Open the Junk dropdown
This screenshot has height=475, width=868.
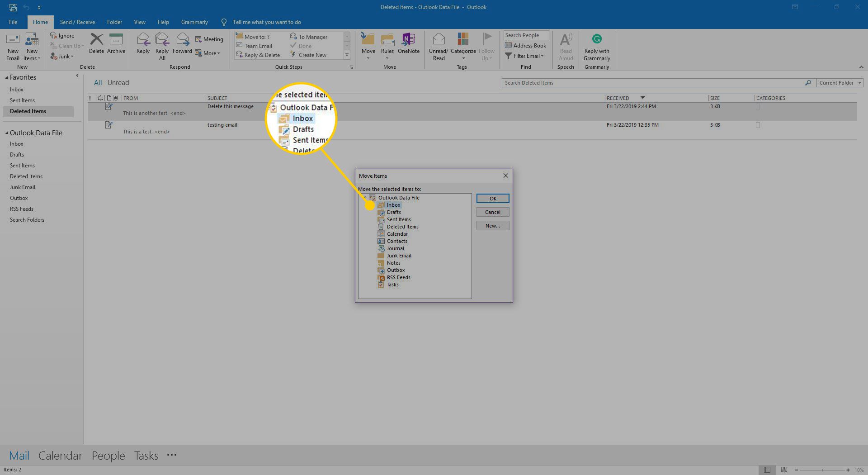62,57
